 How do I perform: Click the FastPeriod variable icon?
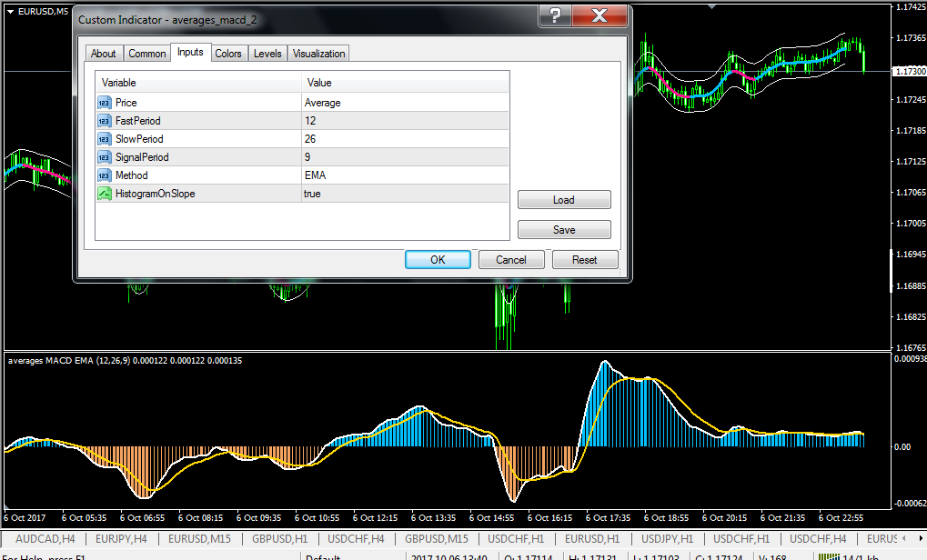(x=104, y=121)
